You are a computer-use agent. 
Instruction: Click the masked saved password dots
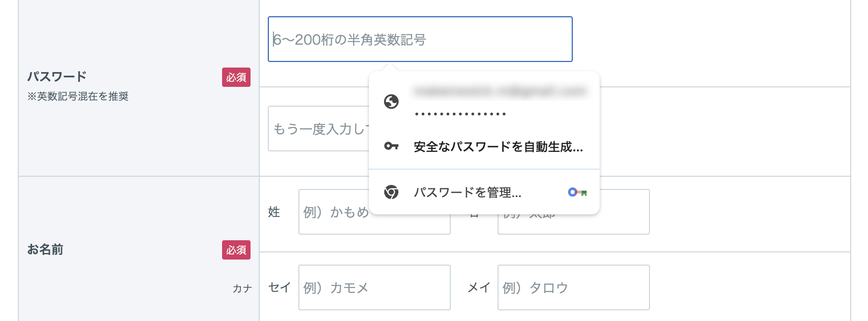460,114
